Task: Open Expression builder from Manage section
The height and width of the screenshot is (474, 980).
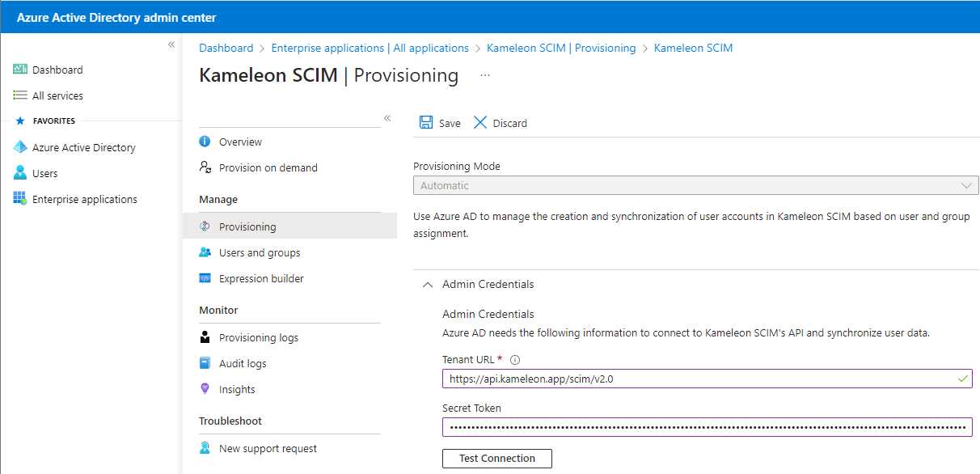Action: click(x=261, y=278)
